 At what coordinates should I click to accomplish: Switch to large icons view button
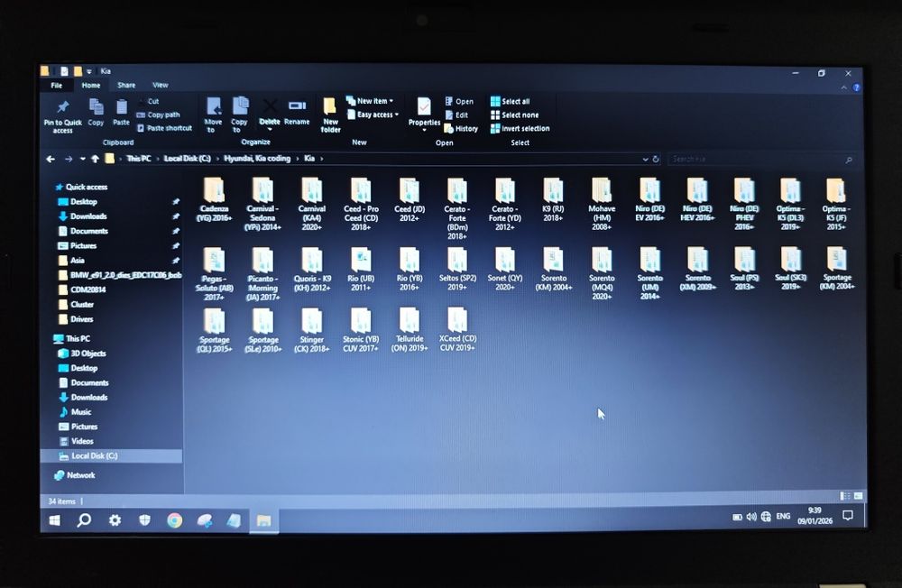click(x=858, y=496)
